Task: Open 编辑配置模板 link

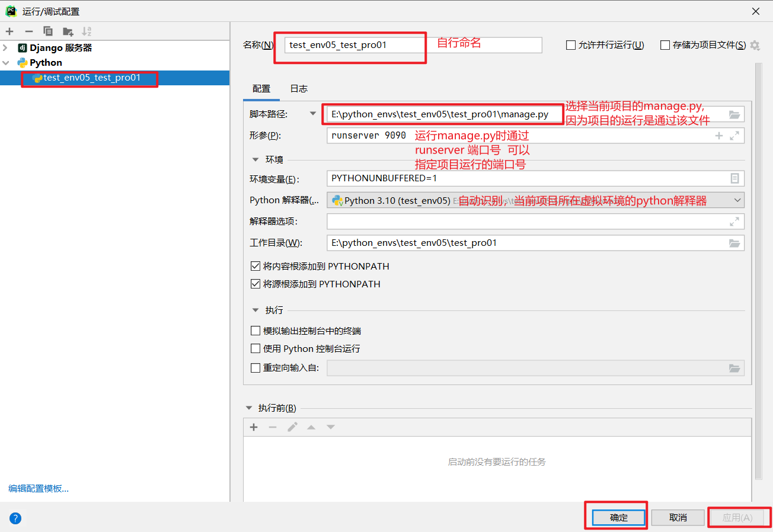Action: click(39, 489)
